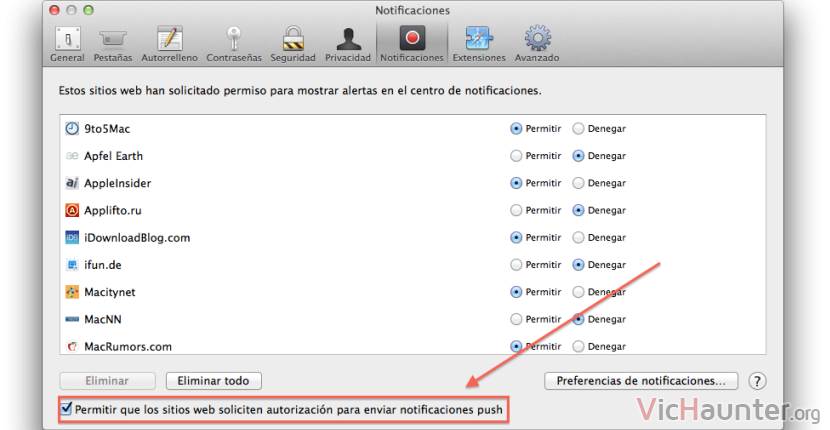830x430 pixels.
Task: Close the Notificaciones window
Action: tap(54, 10)
